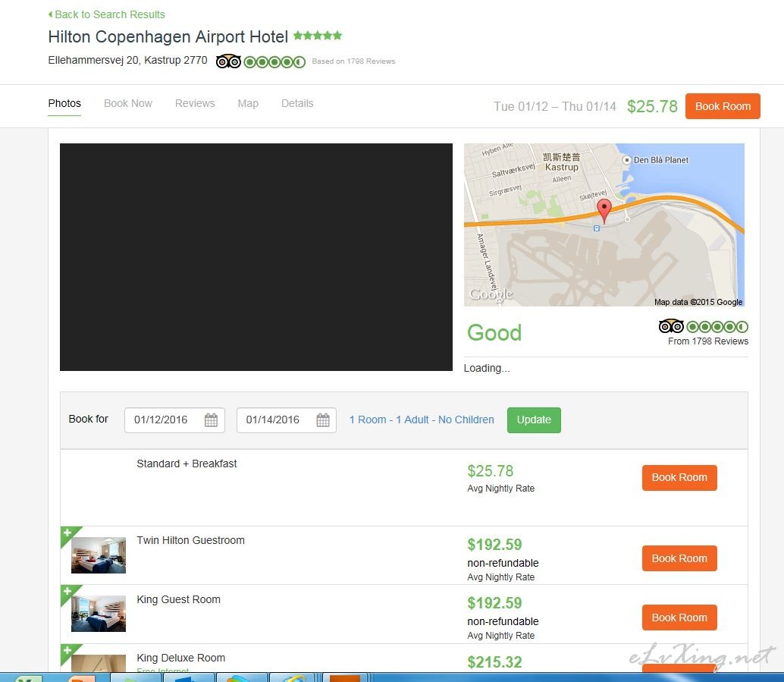Image resolution: width=784 pixels, height=682 pixels.
Task: Select the Standard + Breakfast title
Action: 187,464
